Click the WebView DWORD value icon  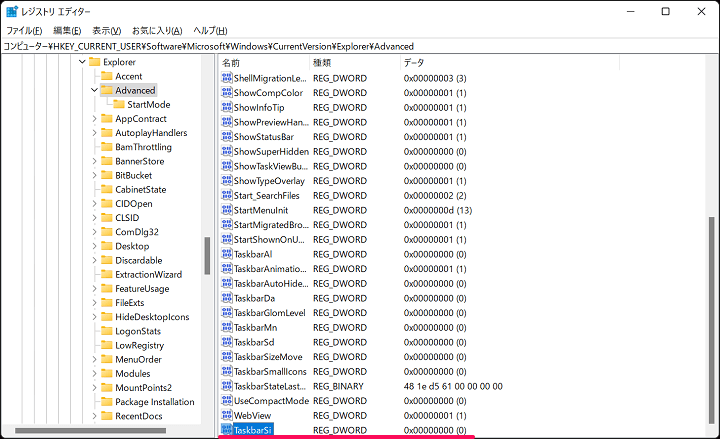[226, 416]
